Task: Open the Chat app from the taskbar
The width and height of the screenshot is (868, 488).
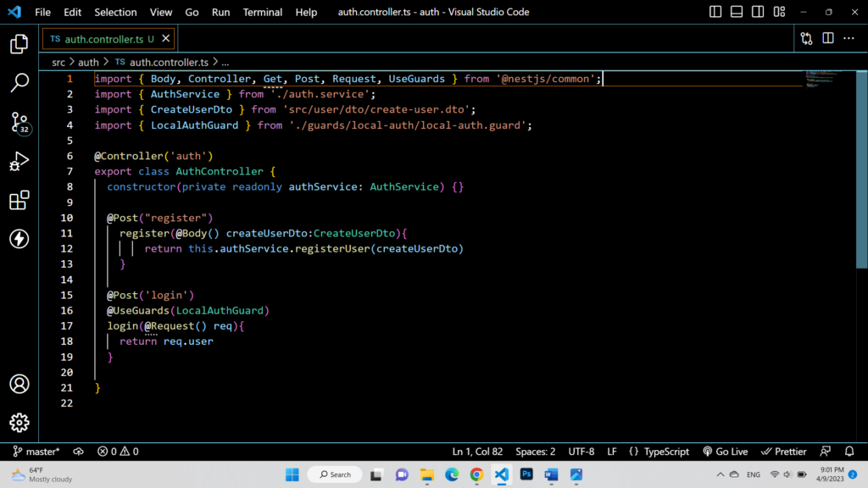Action: click(402, 474)
